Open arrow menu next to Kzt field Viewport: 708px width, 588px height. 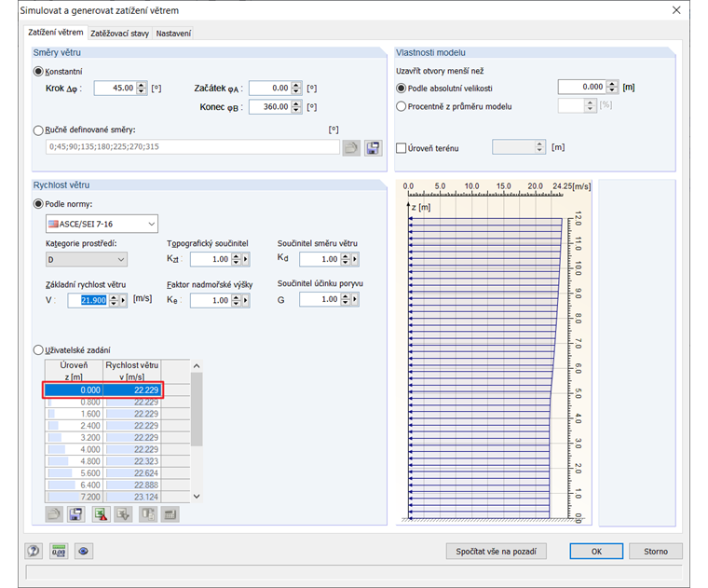point(246,259)
